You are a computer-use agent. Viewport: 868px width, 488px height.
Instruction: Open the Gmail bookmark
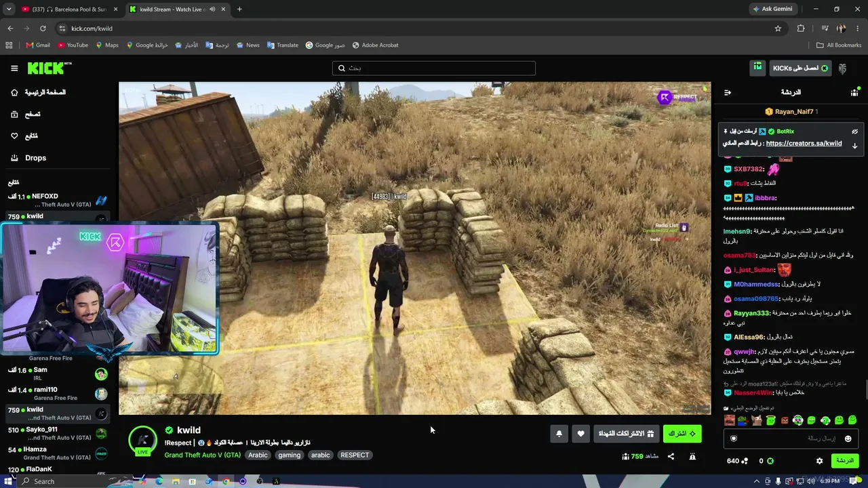(38, 45)
